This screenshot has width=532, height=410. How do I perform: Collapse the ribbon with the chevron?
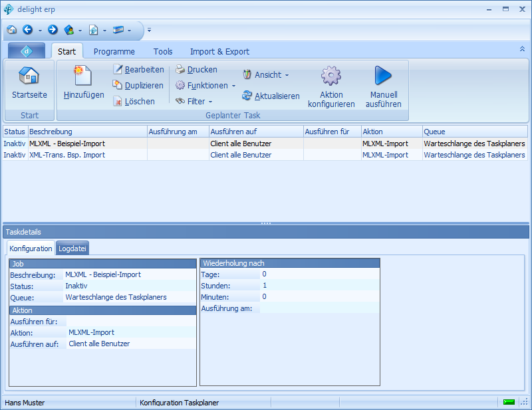click(x=521, y=49)
